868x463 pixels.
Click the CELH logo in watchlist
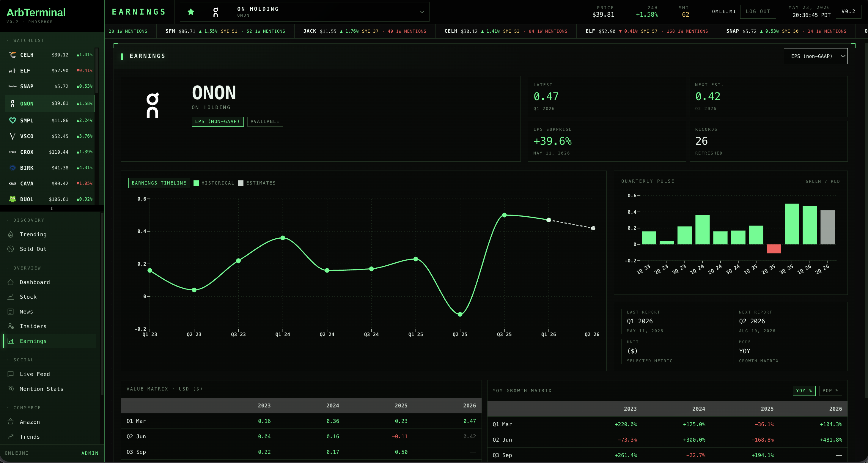[x=12, y=55]
